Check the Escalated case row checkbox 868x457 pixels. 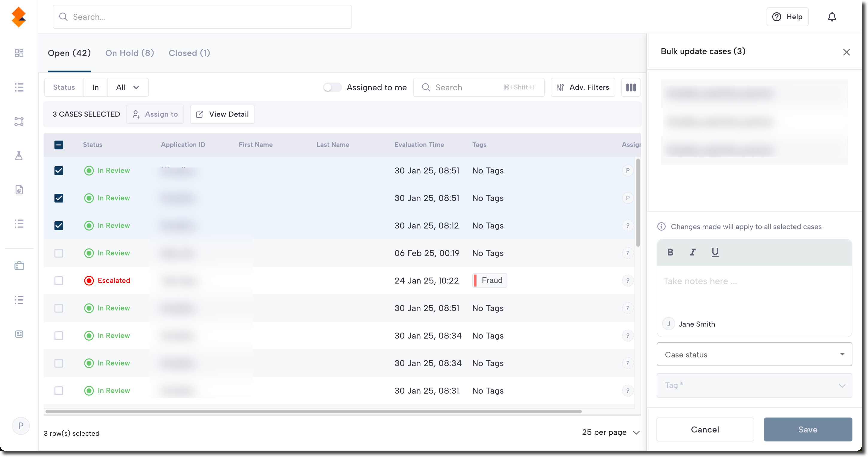(59, 281)
